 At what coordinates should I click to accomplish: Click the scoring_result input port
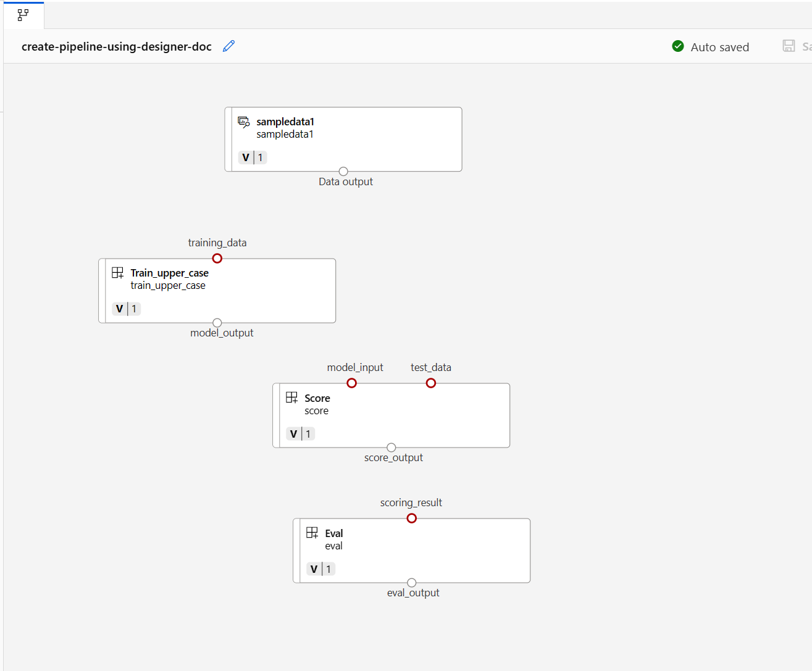tap(411, 518)
